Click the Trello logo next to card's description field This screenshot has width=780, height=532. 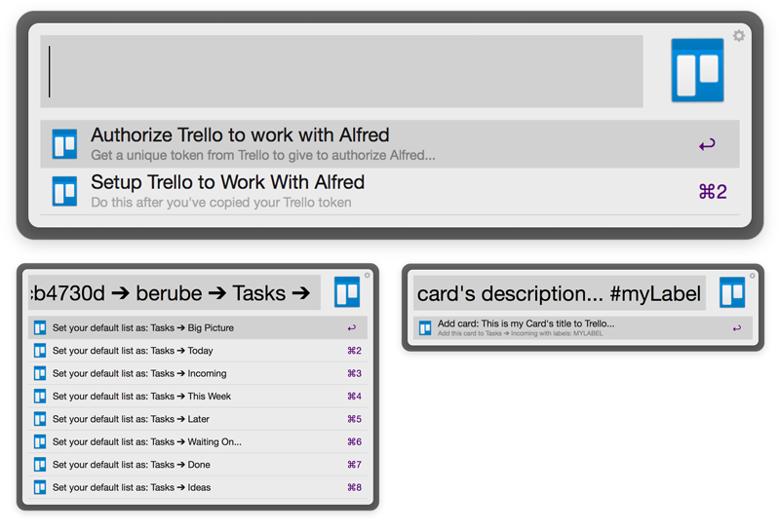732,293
